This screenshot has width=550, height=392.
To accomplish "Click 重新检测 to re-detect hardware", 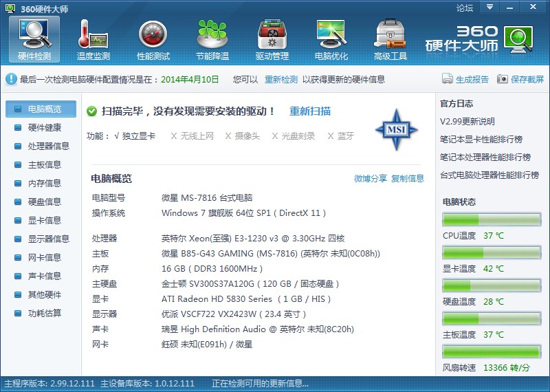I will click(x=281, y=79).
